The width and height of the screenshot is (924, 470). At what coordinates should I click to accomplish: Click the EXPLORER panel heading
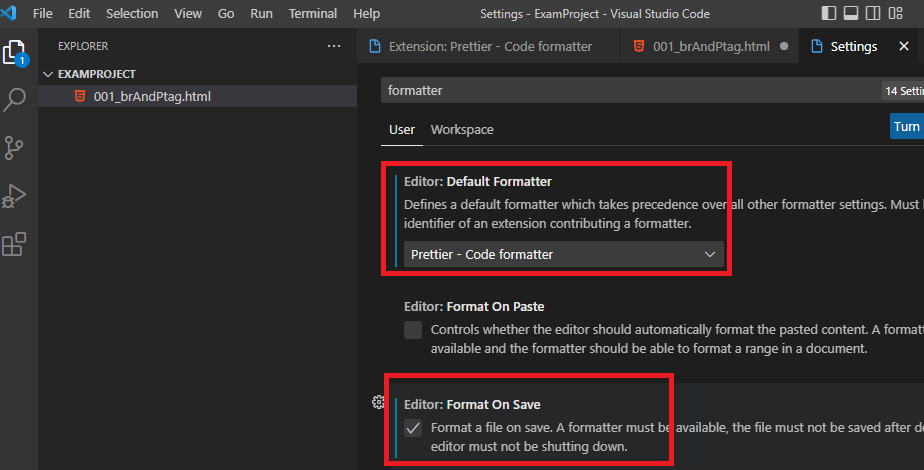tap(83, 46)
